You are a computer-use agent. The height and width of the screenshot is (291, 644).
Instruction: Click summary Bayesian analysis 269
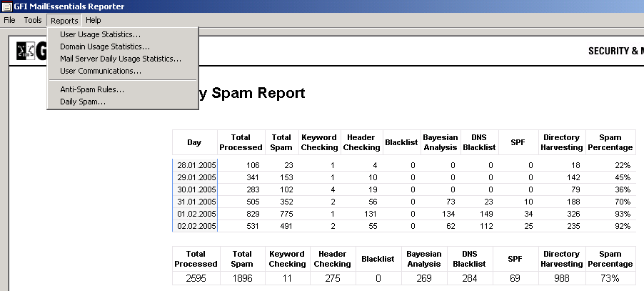tap(423, 278)
